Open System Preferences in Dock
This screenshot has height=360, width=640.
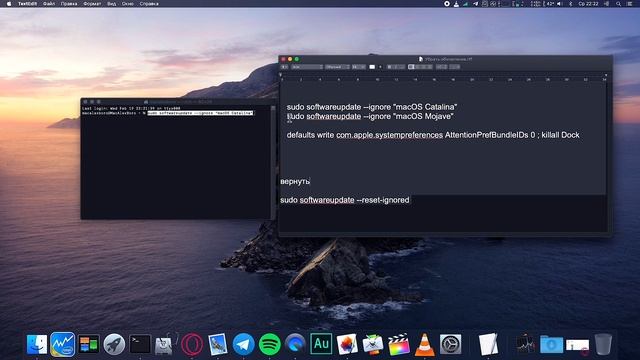pos(451,344)
